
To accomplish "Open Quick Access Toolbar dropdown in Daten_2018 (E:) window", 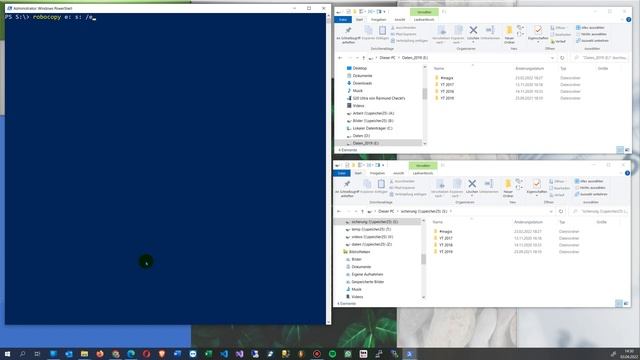I will point(384,12).
